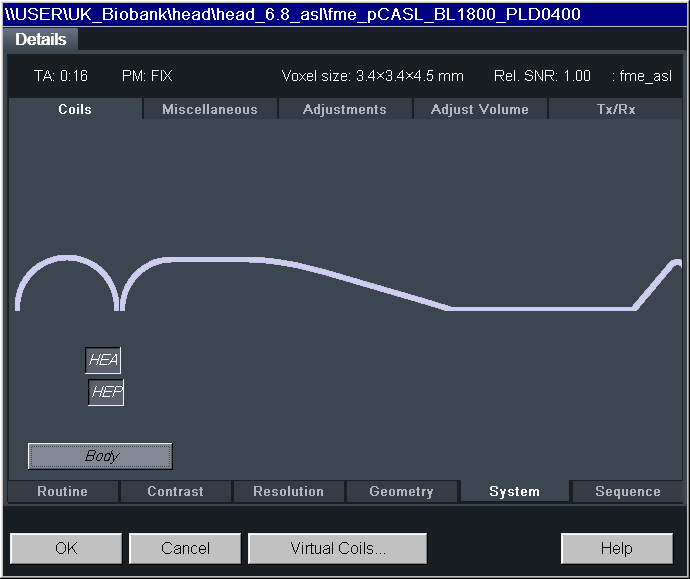Cancel the protocol changes
The width and height of the screenshot is (690, 579).
[x=186, y=548]
